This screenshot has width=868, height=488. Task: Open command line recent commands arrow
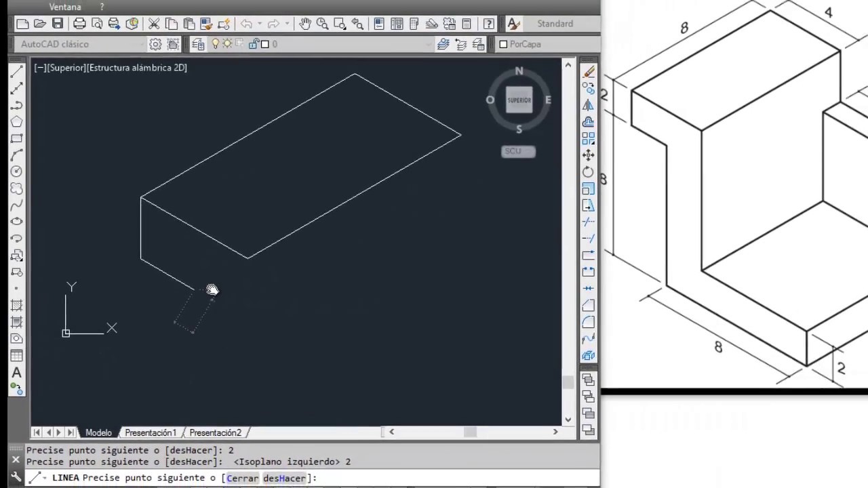(45, 478)
